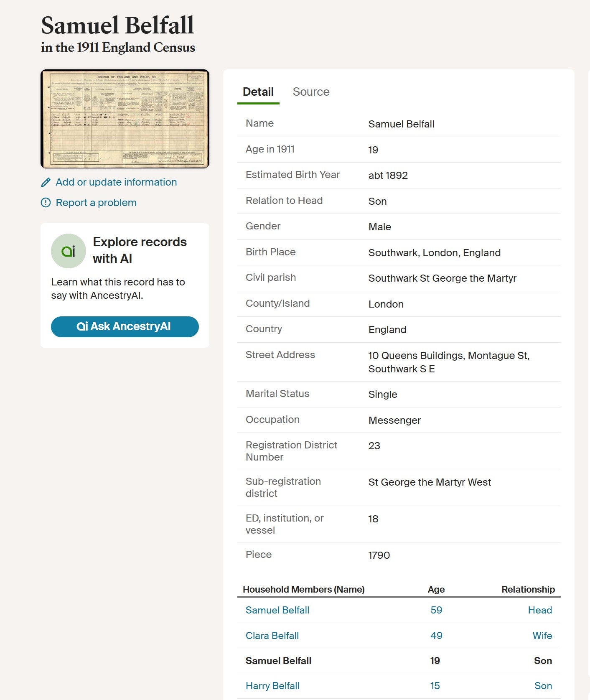Select the Detail tab
The width and height of the screenshot is (590, 700).
coord(258,92)
